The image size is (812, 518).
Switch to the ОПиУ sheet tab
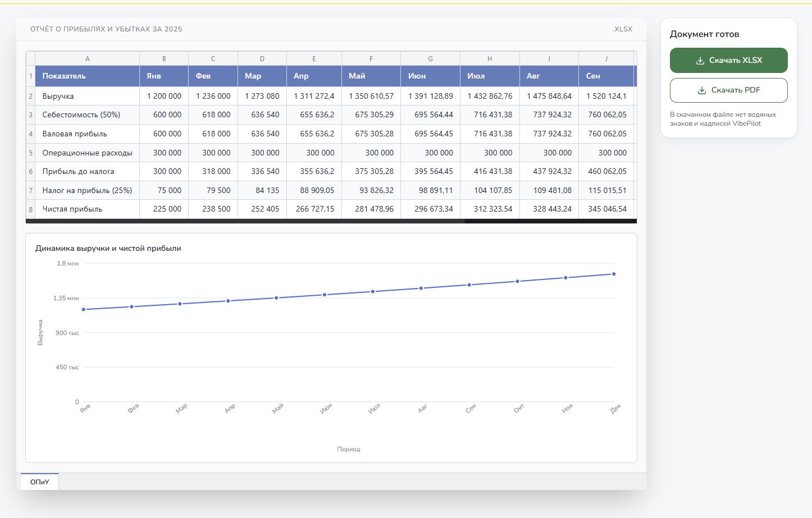click(x=39, y=482)
